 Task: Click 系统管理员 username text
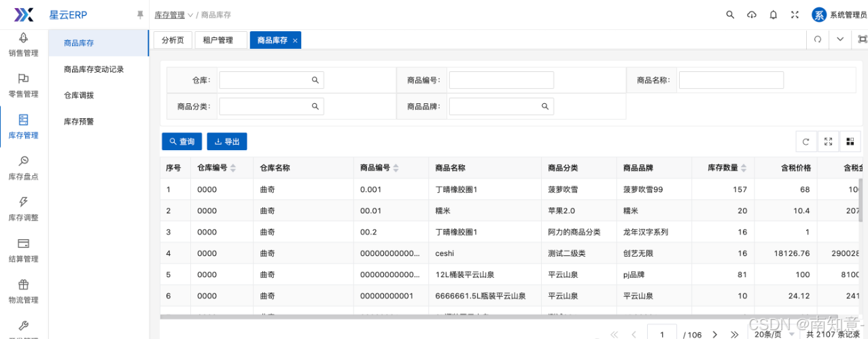(848, 14)
